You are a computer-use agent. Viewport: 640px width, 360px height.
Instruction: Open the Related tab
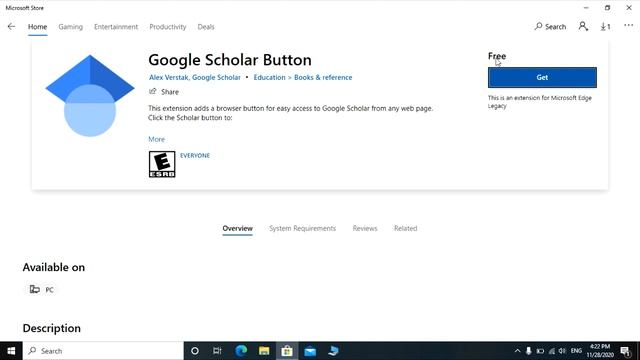[405, 228]
